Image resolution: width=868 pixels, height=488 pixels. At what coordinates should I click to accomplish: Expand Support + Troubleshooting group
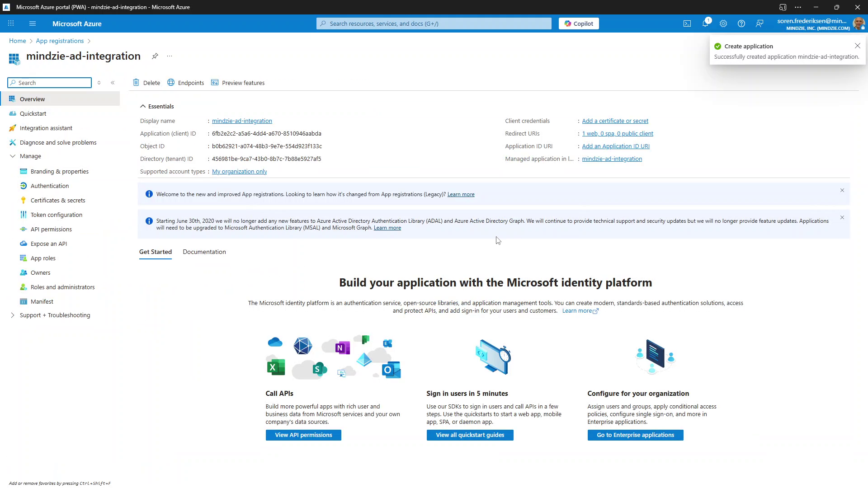coord(13,315)
